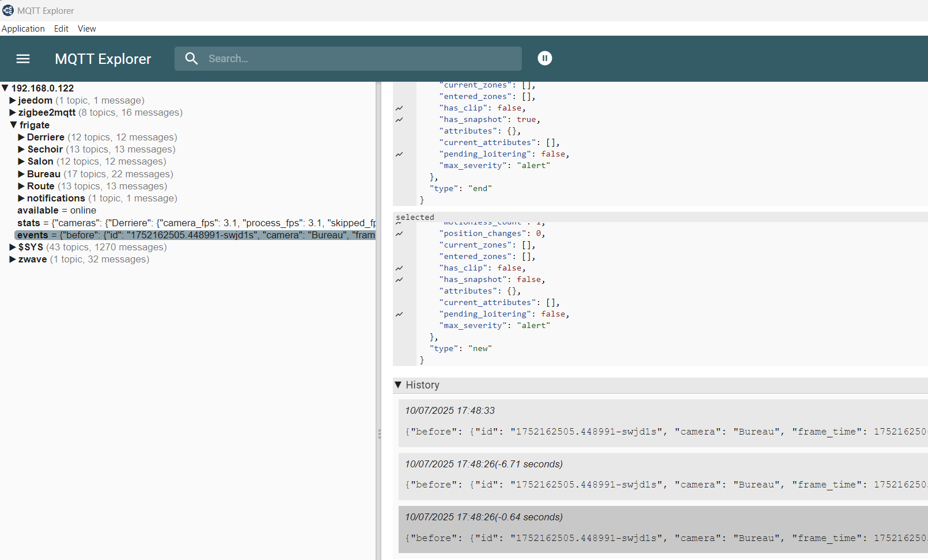The width and height of the screenshot is (928, 560).
Task: Click chart icon beside has_snapshot true
Action: click(x=399, y=120)
